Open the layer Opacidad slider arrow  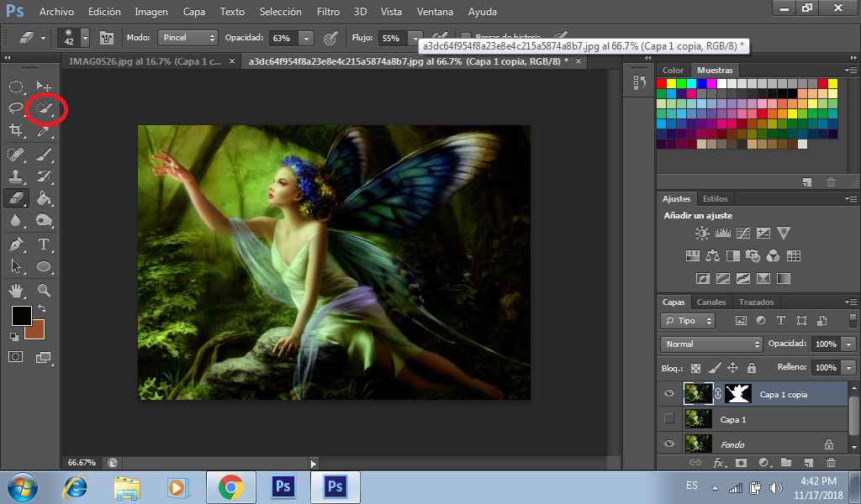(x=849, y=344)
